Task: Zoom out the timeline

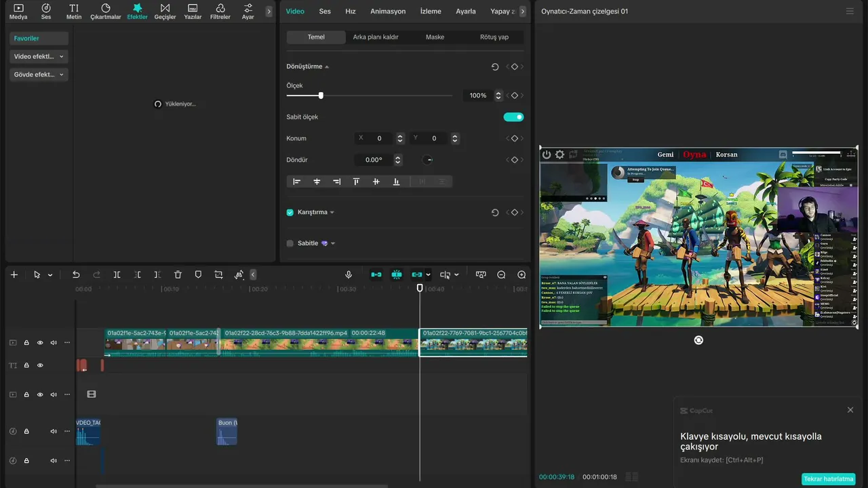Action: pos(501,274)
